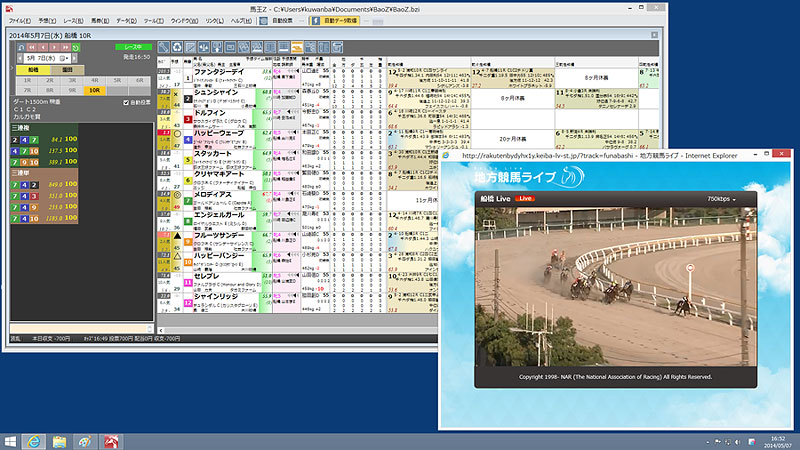
Task: Click the × mark for シュンシャイン
Action: click(176, 94)
